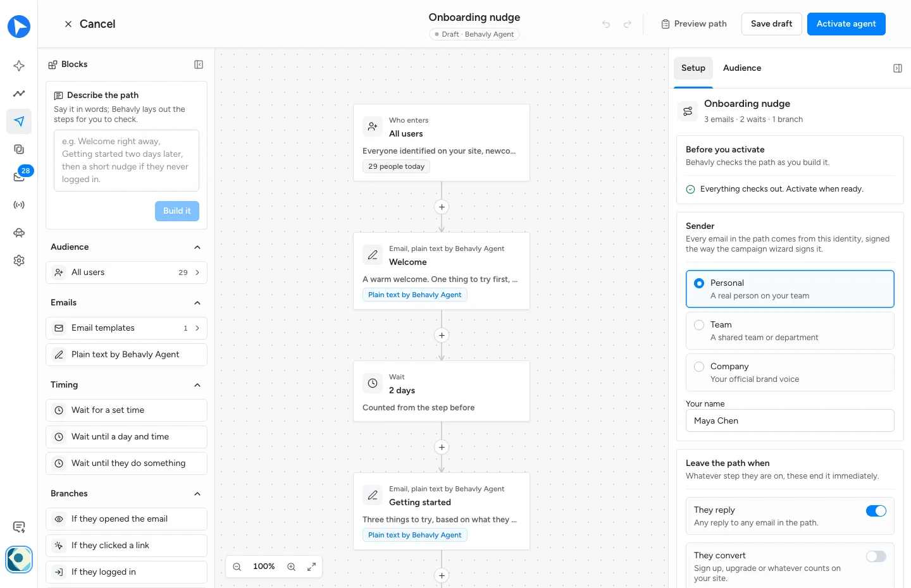Switch to the Audience tab
911x588 pixels.
click(742, 68)
